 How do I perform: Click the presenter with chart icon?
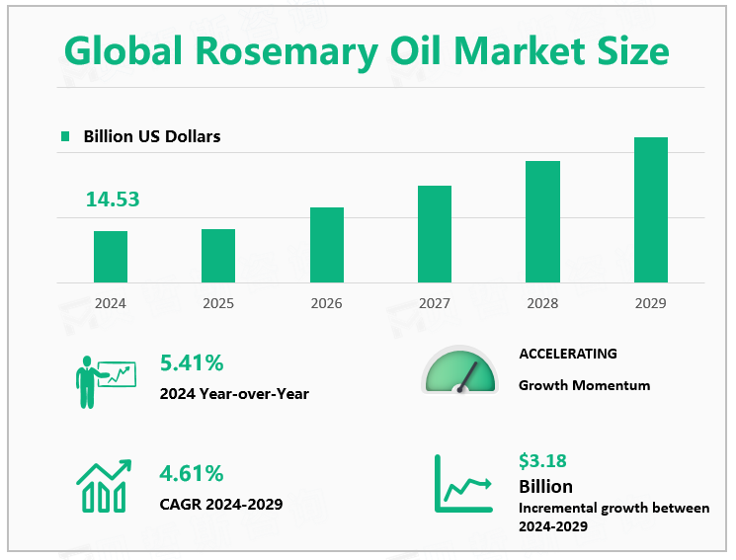(104, 381)
